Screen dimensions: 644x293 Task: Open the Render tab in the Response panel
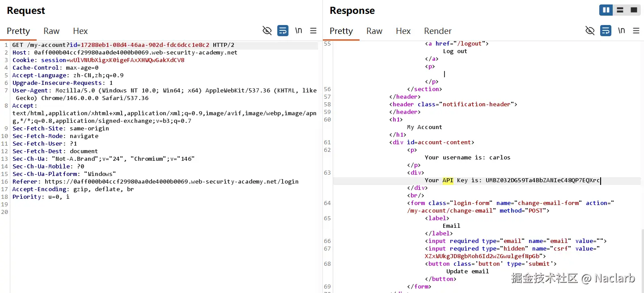pos(437,31)
